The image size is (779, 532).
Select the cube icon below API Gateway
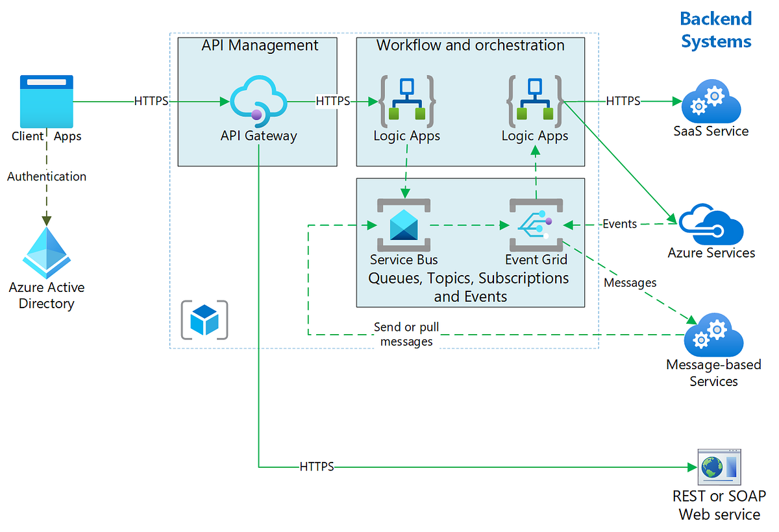(204, 319)
